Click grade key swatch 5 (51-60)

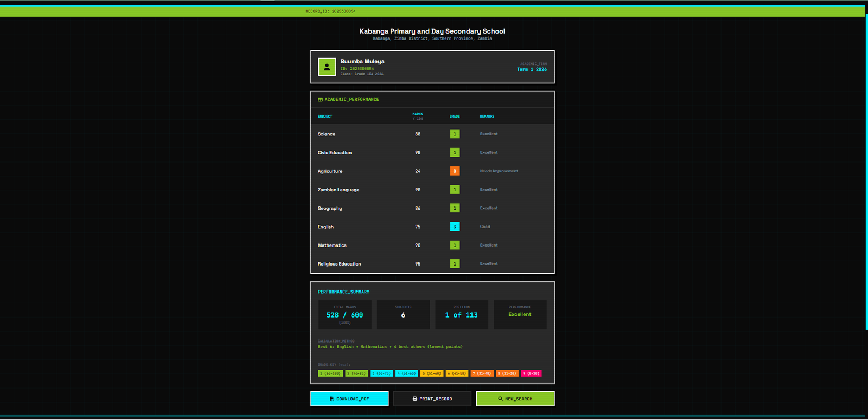tap(432, 373)
